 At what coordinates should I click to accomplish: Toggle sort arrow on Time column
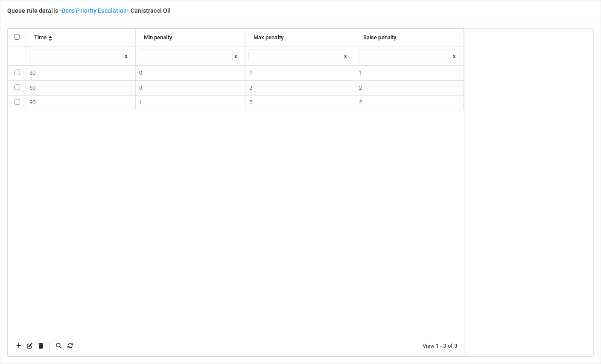click(50, 38)
